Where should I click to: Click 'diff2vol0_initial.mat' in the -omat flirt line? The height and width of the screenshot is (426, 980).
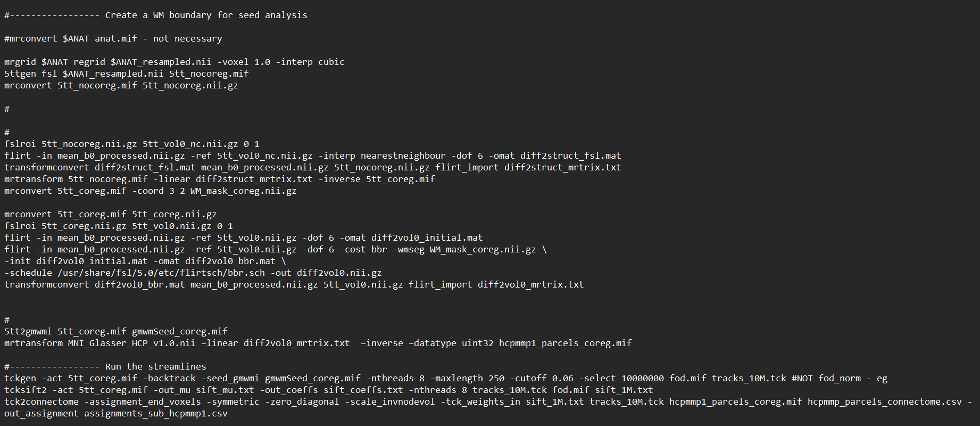tap(427, 237)
